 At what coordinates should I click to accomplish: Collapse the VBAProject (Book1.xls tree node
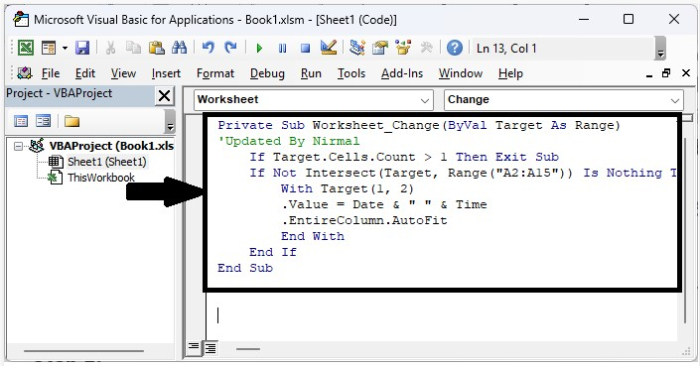tap(18, 146)
